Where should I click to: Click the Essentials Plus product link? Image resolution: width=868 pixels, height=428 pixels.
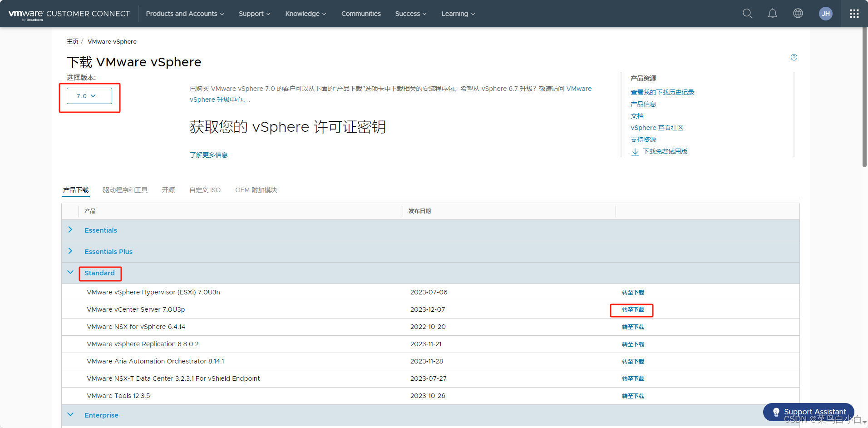click(x=108, y=252)
